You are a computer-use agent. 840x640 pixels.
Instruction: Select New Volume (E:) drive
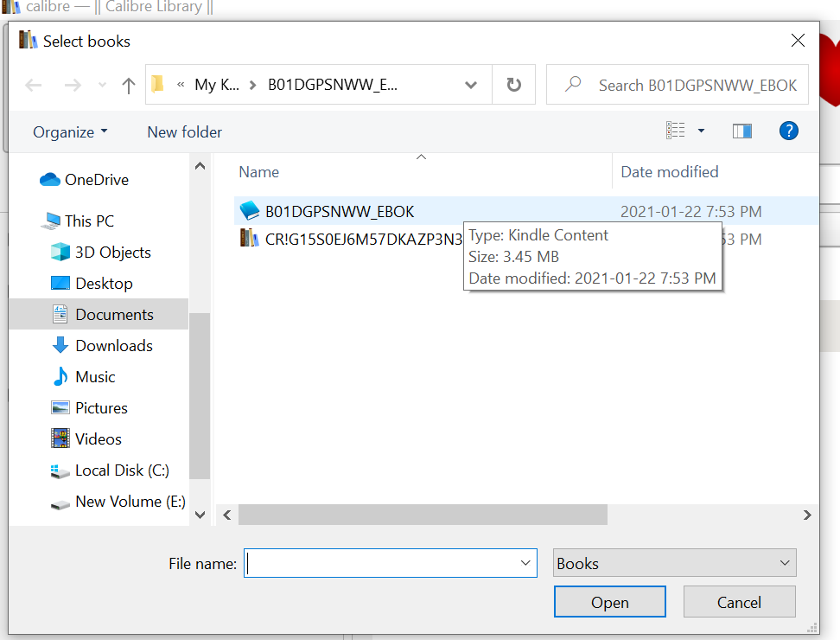pos(130,501)
